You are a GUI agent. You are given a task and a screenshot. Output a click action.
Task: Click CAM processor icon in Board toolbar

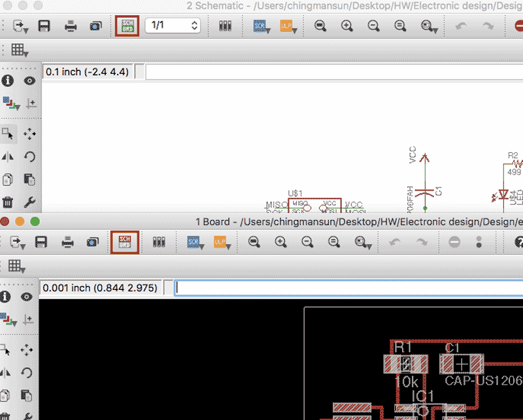(x=93, y=242)
